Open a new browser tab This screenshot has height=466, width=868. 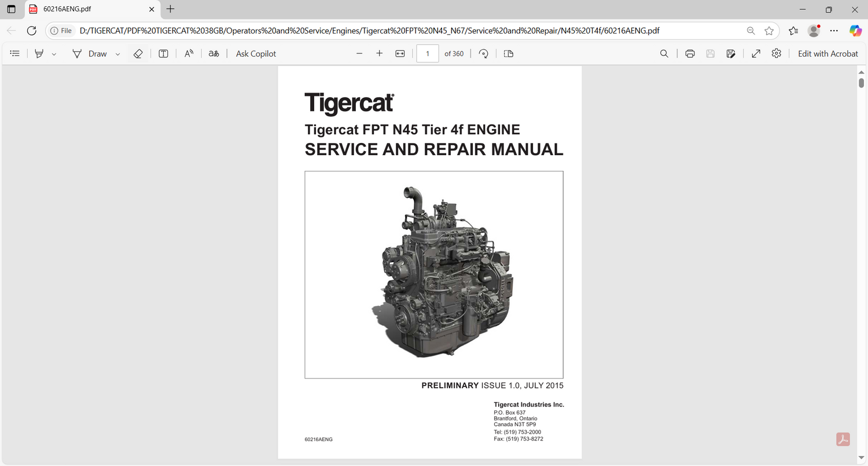click(x=170, y=9)
